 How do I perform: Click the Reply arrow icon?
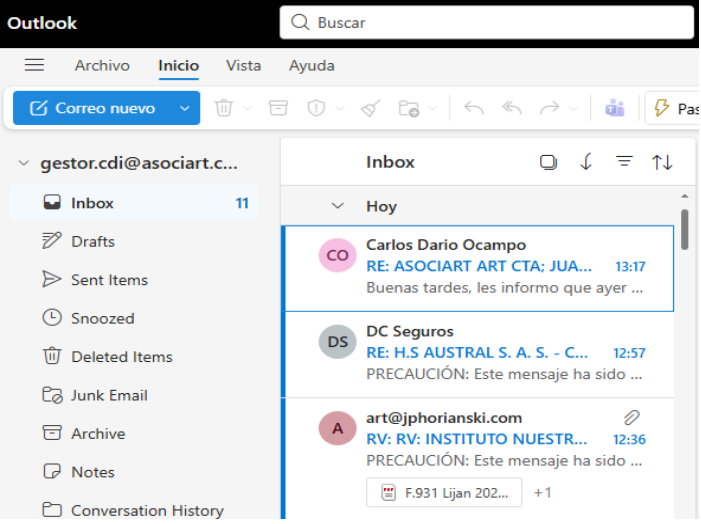coord(474,108)
